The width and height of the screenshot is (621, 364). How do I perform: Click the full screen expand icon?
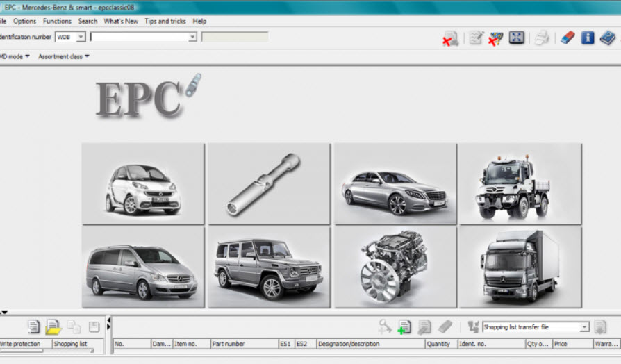click(x=516, y=38)
